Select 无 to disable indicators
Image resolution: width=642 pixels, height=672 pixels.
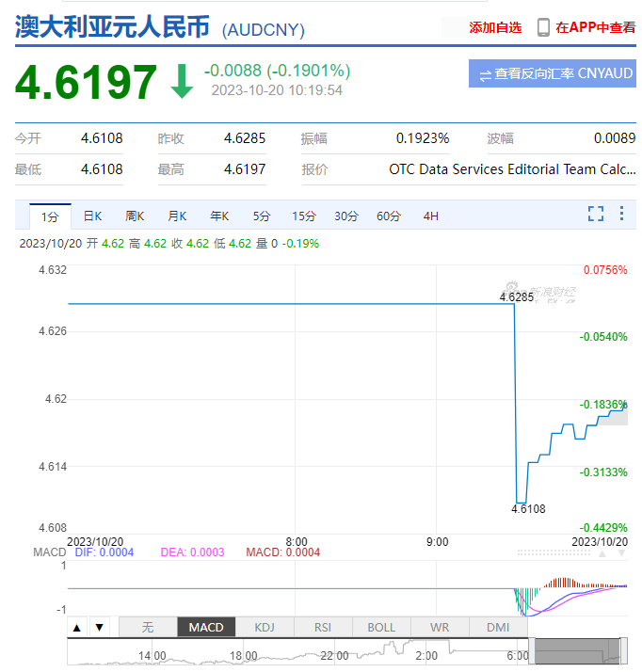(x=147, y=628)
